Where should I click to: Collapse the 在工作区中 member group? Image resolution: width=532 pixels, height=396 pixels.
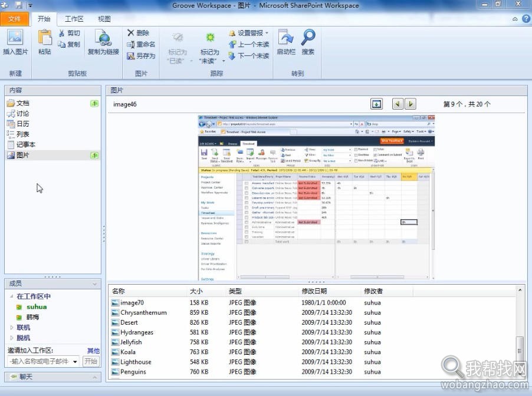11,296
